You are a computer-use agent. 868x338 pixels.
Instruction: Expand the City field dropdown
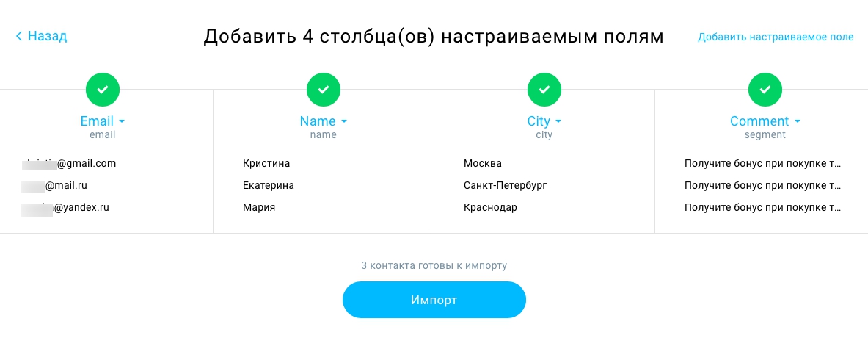click(544, 121)
